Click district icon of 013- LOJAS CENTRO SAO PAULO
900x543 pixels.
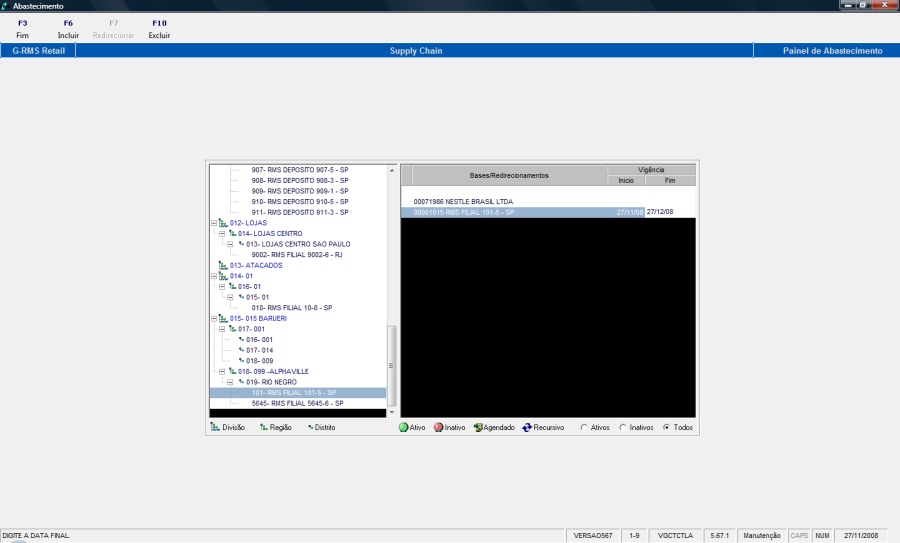pos(242,244)
